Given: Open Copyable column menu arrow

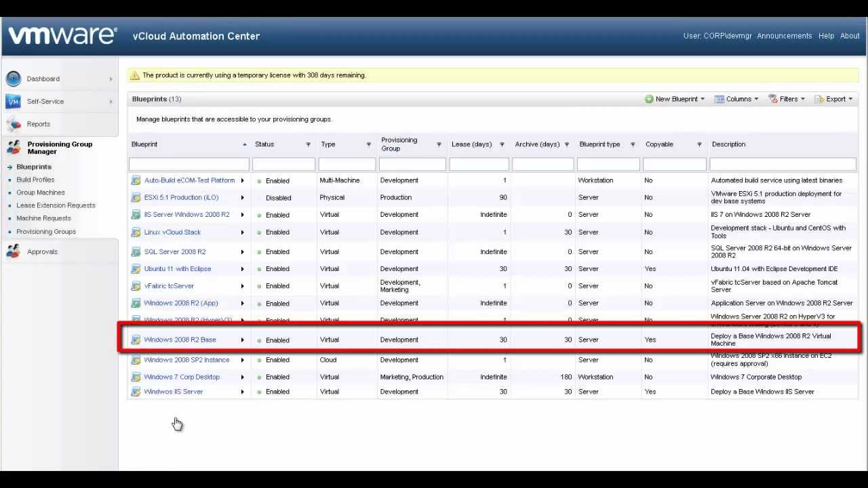Looking at the screenshot, I should coord(699,144).
